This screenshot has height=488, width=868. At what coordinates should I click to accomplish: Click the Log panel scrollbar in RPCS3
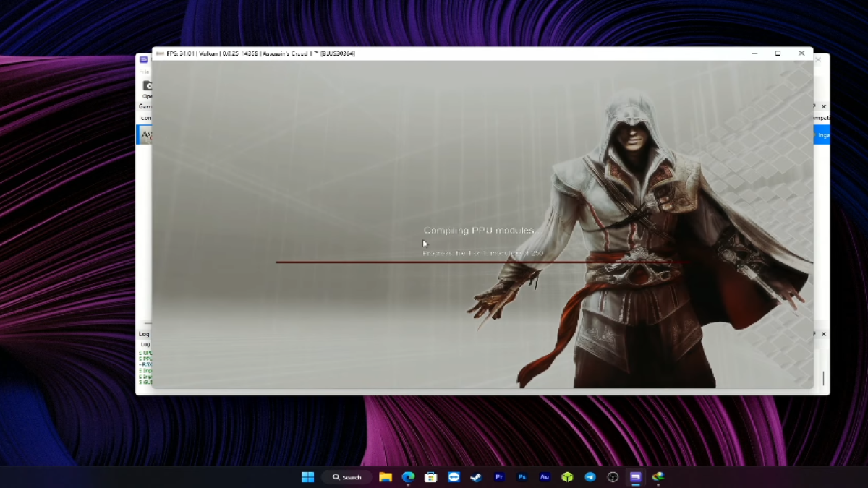click(823, 378)
